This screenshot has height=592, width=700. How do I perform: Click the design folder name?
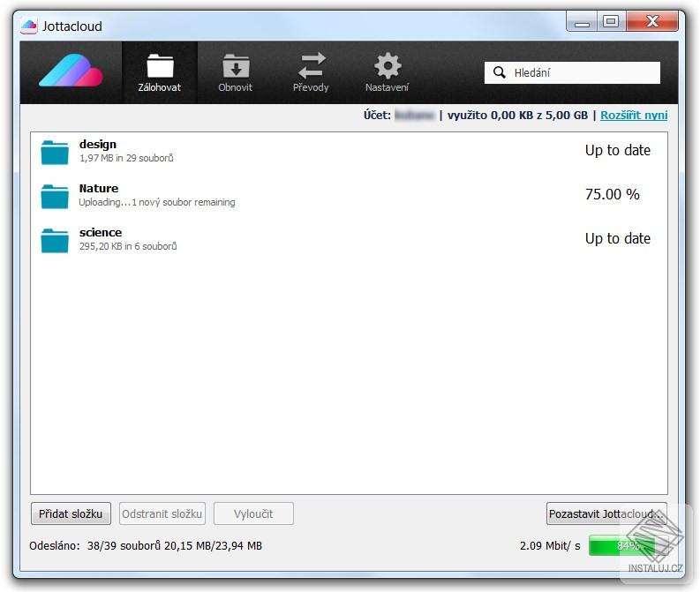coord(98,145)
